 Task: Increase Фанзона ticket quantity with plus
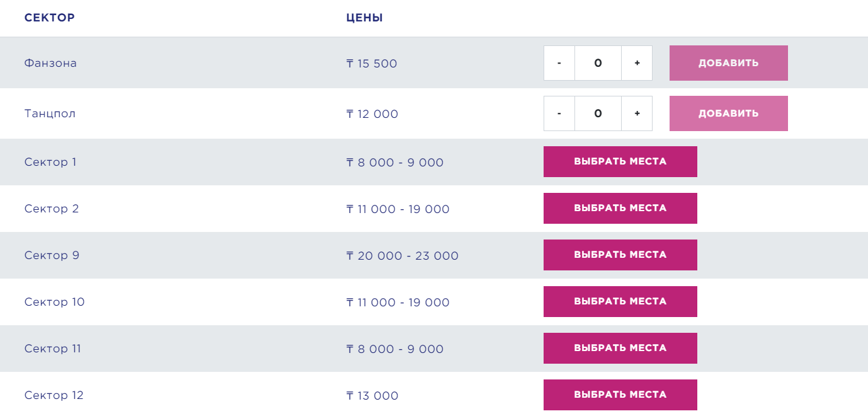point(637,63)
